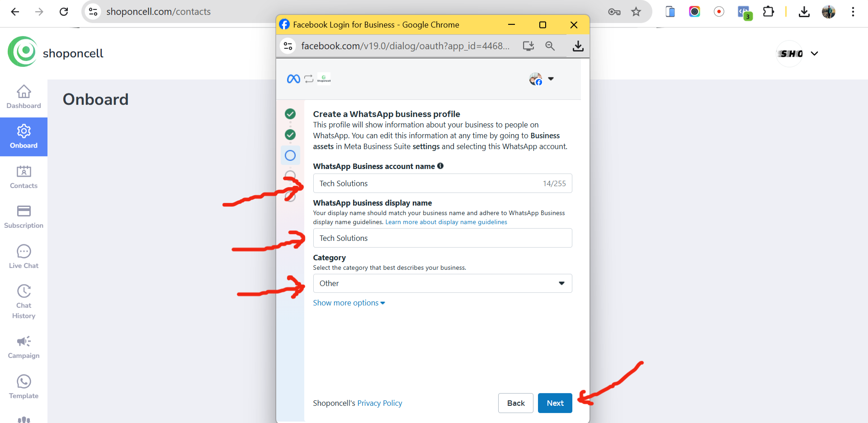This screenshot has height=423, width=868.
Task: Open Chat History in the sidebar
Action: 24,302
